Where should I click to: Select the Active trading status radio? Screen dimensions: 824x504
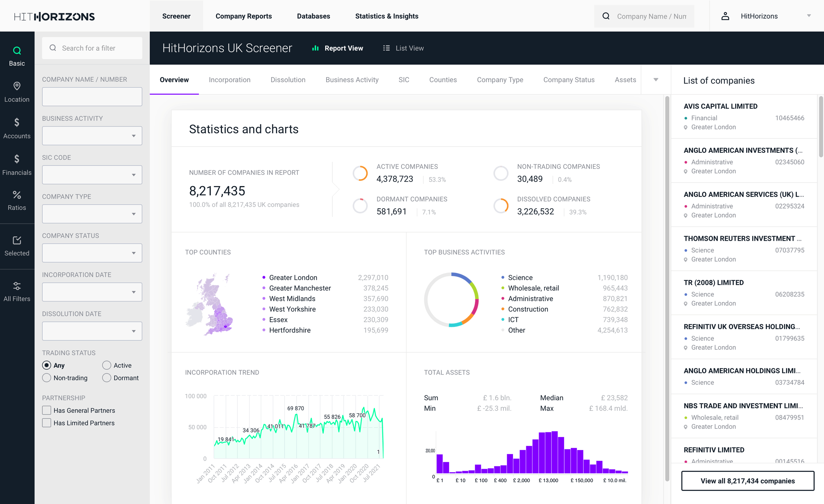click(107, 365)
